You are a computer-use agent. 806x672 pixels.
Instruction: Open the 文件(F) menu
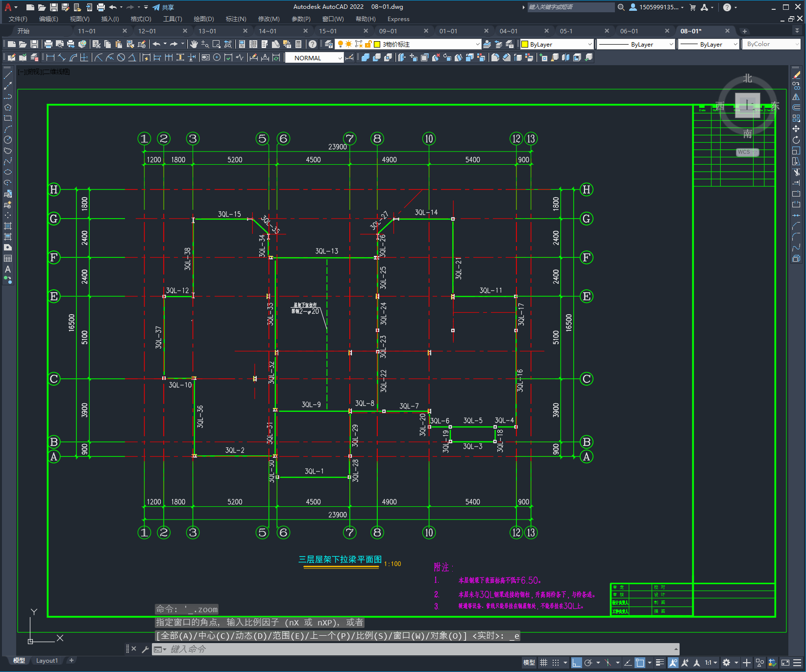(18, 19)
